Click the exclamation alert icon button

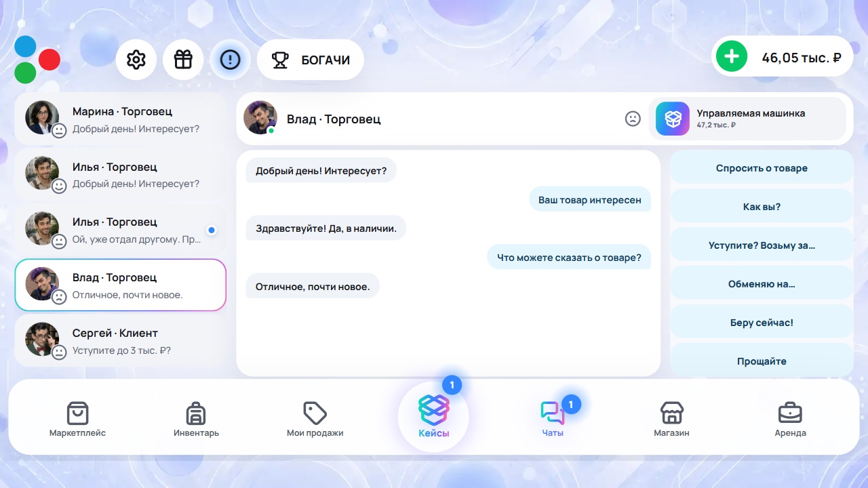(230, 60)
